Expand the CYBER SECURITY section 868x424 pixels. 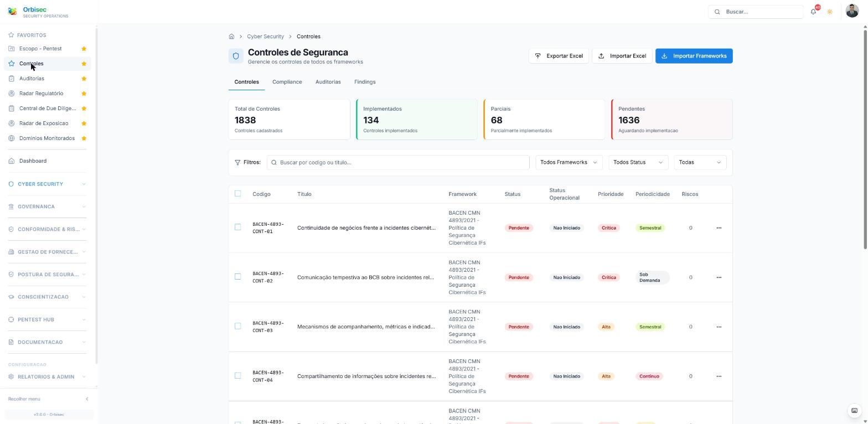[47, 184]
